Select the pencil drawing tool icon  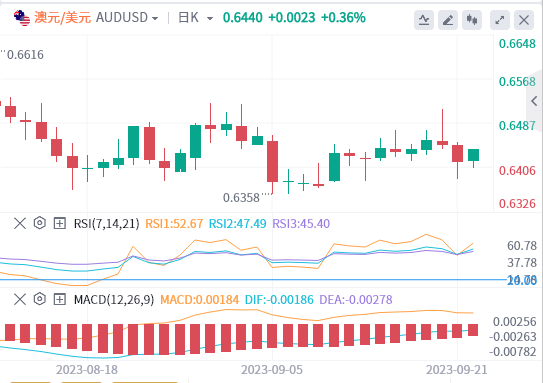click(x=448, y=20)
